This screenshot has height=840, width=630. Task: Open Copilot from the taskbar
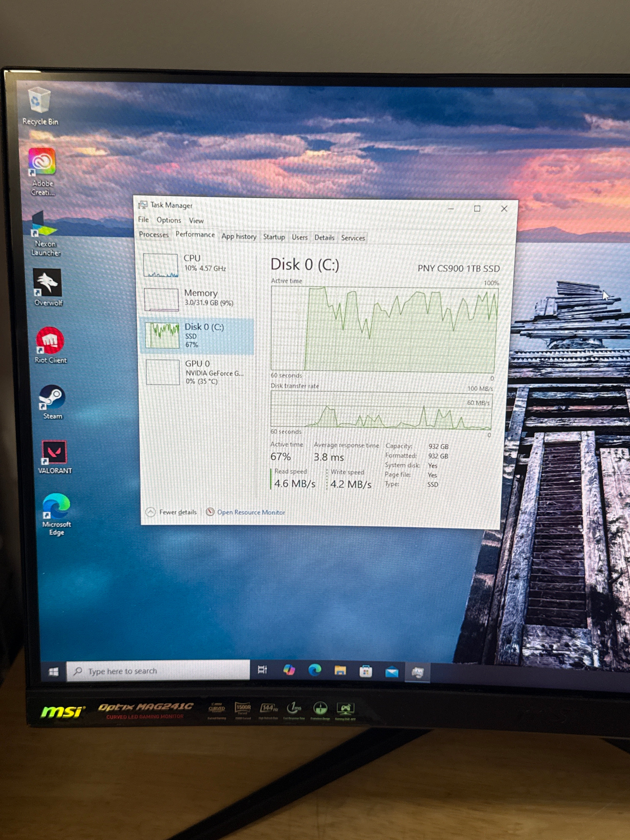click(289, 670)
